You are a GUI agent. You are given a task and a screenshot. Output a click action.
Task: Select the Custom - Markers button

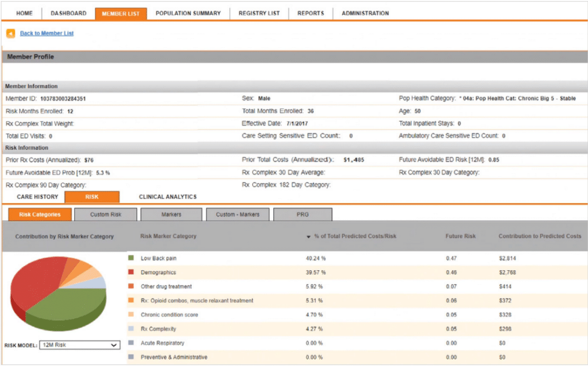(x=238, y=215)
